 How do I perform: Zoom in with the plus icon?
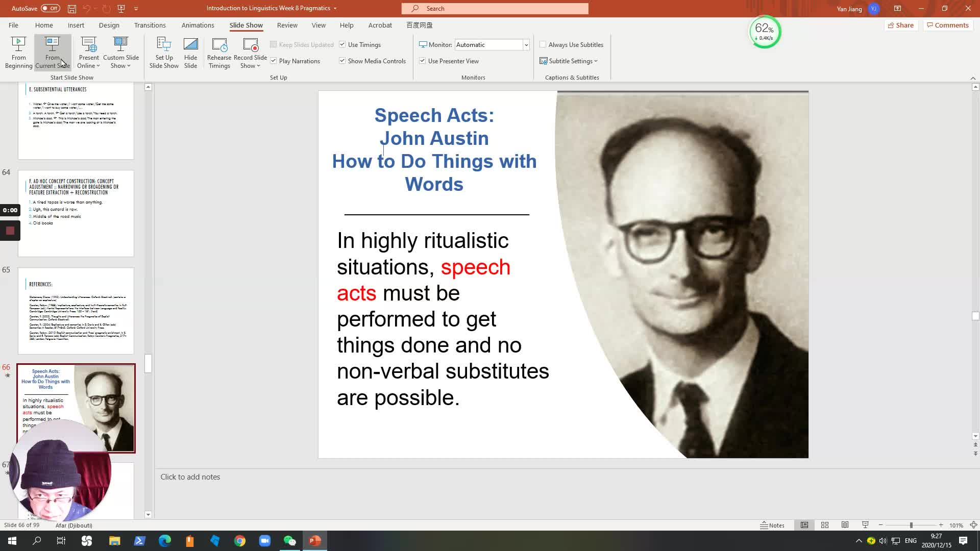pos(941,525)
